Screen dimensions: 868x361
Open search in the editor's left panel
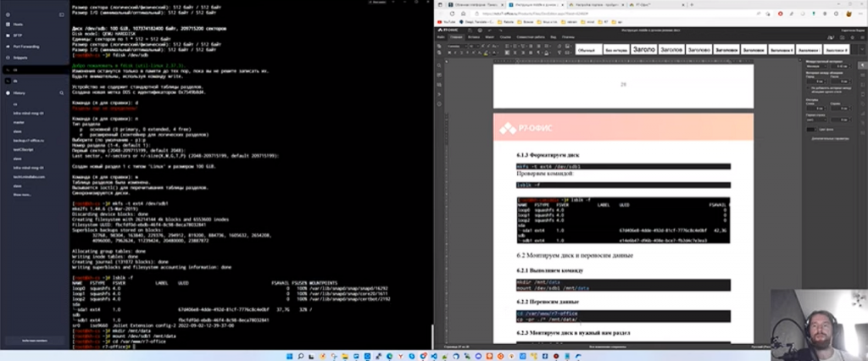[x=439, y=65]
